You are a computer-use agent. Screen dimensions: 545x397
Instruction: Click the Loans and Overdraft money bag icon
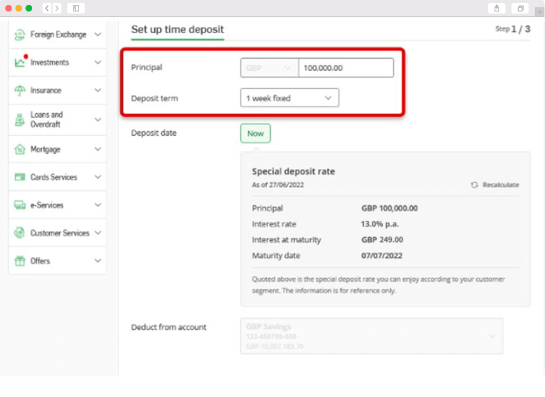(20, 120)
